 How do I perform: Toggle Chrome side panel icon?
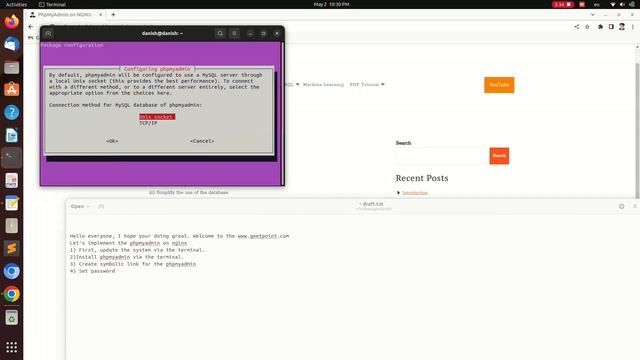click(611, 27)
